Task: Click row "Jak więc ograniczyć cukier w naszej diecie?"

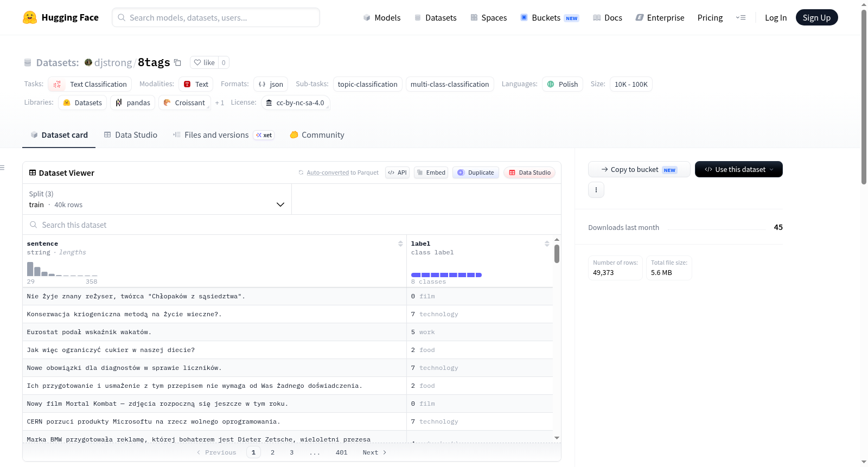Action: 288,350
